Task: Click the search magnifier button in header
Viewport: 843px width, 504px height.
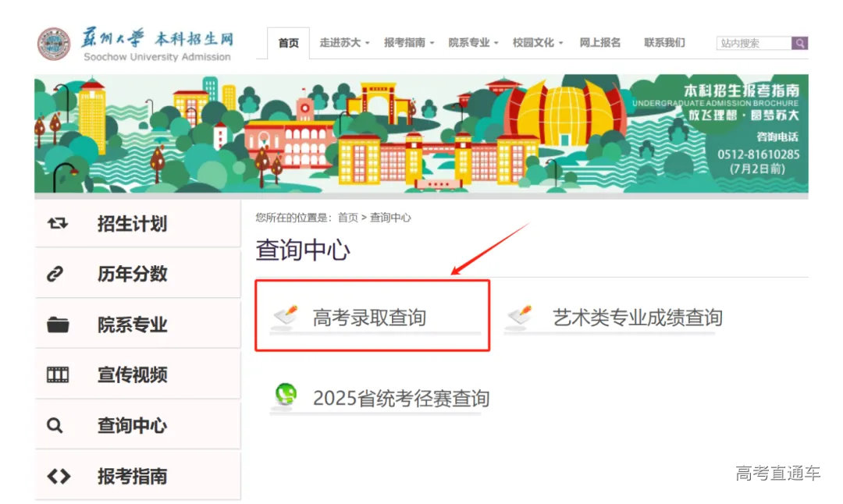Action: pyautogui.click(x=799, y=44)
